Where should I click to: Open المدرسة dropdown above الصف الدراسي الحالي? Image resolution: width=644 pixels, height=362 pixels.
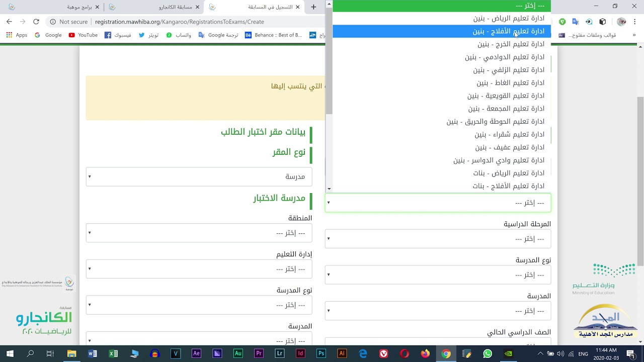pos(438,311)
